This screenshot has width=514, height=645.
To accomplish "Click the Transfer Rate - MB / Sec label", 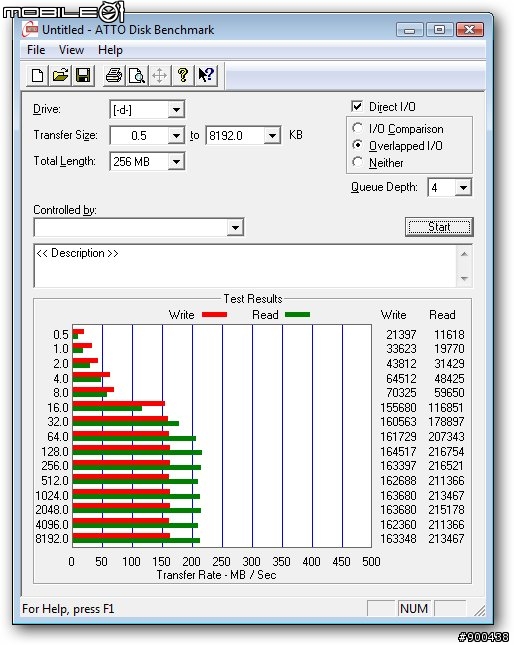I will click(x=216, y=575).
